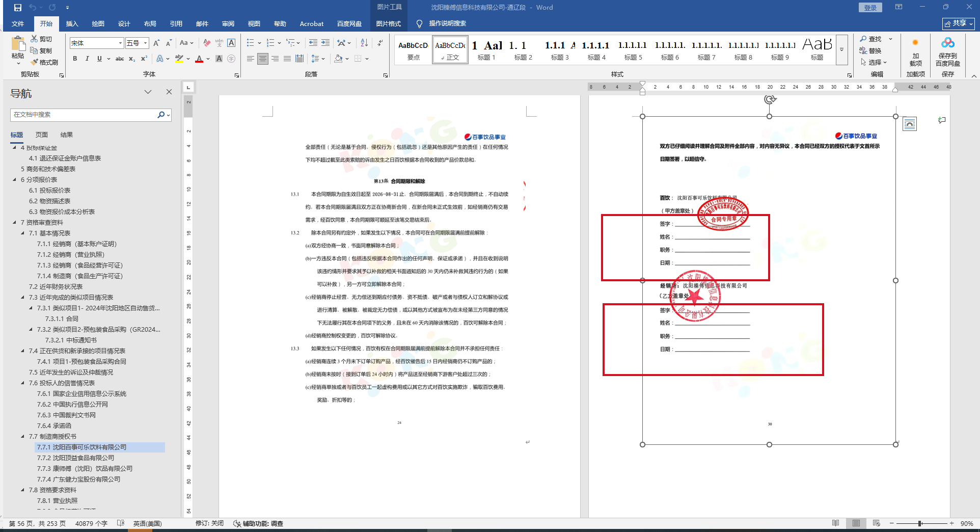Click the save icon in the title bar
The height and width of the screenshot is (532, 980).
[18, 8]
